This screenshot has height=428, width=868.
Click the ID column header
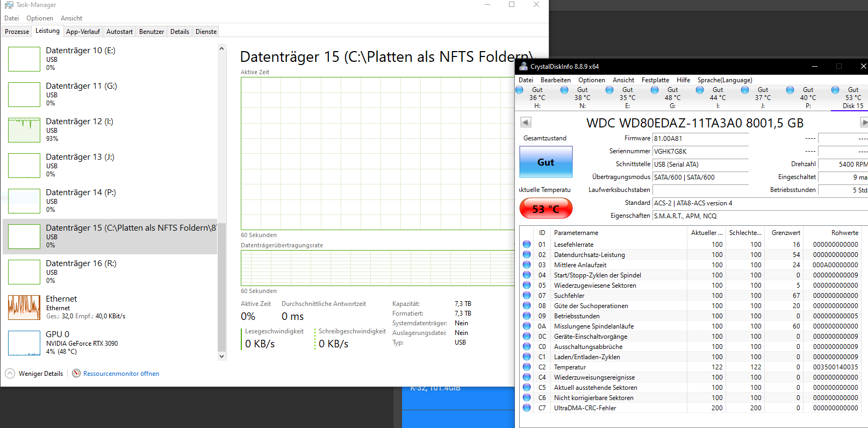[542, 233]
